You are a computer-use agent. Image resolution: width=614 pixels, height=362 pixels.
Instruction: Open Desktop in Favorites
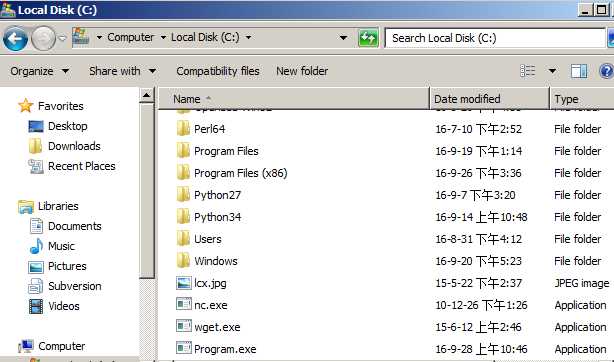pyautogui.click(x=58, y=126)
